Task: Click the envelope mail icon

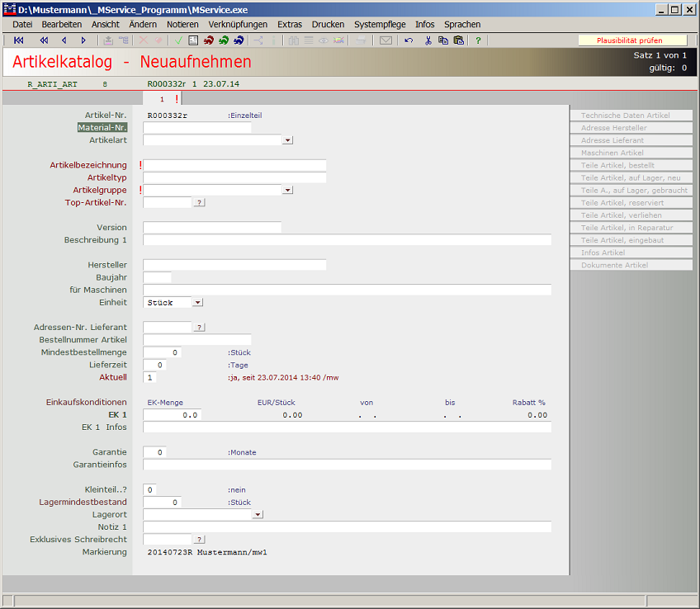Action: (x=385, y=40)
